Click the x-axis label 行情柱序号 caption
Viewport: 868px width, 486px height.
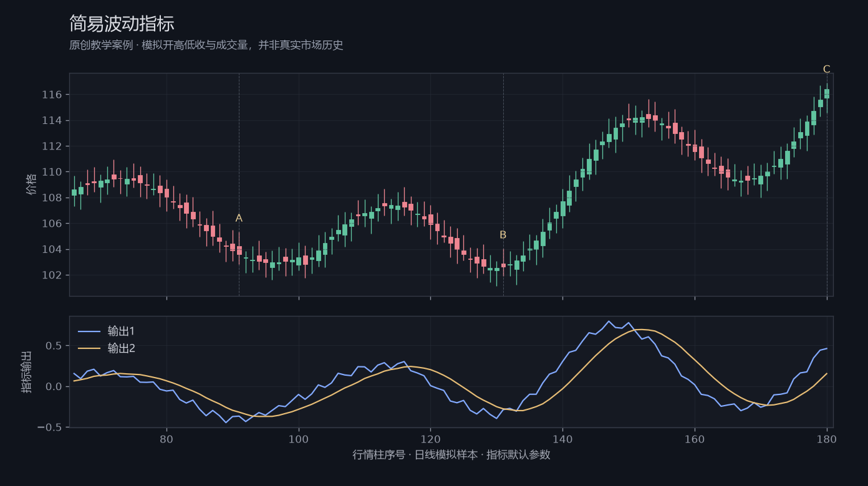click(x=451, y=455)
